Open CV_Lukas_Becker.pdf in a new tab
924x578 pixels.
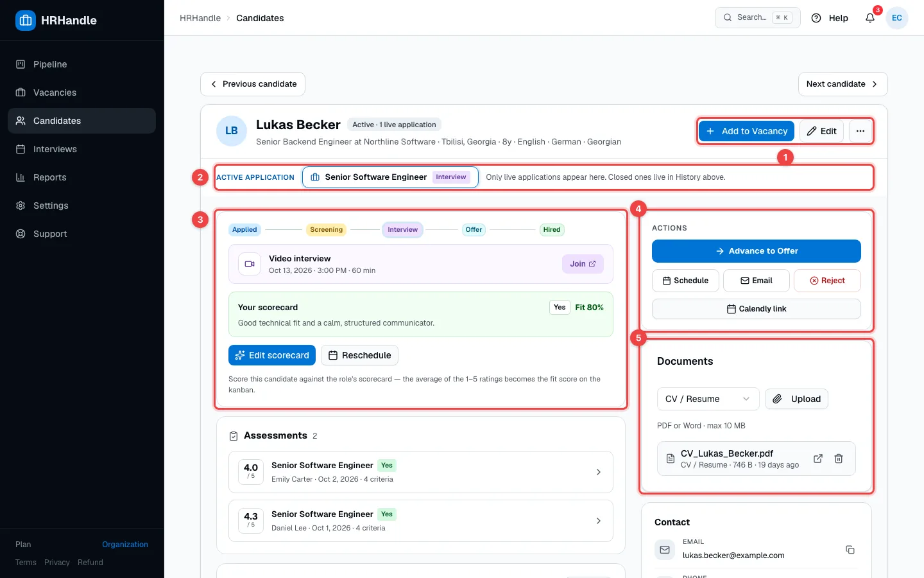point(818,459)
